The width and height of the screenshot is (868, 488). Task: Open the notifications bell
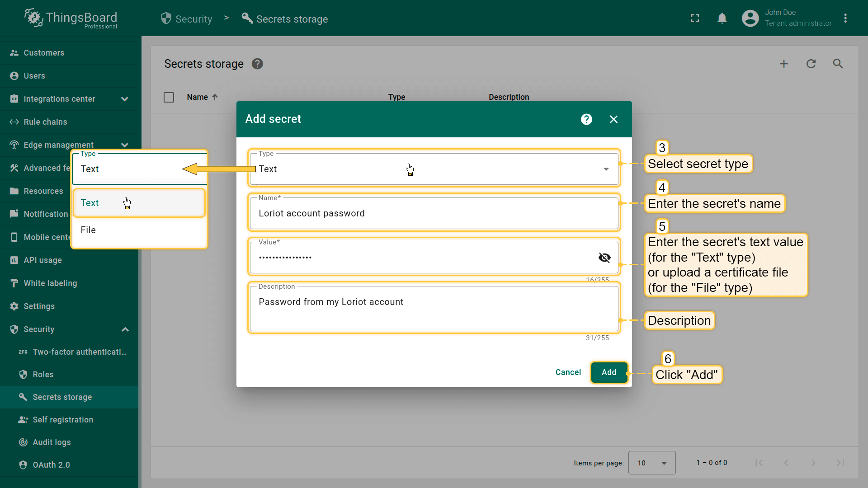pyautogui.click(x=722, y=19)
